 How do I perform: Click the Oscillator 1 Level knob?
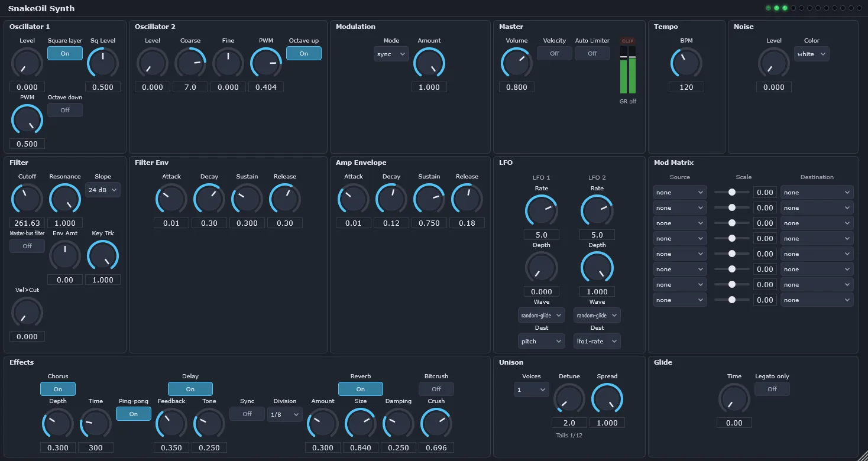(x=27, y=63)
